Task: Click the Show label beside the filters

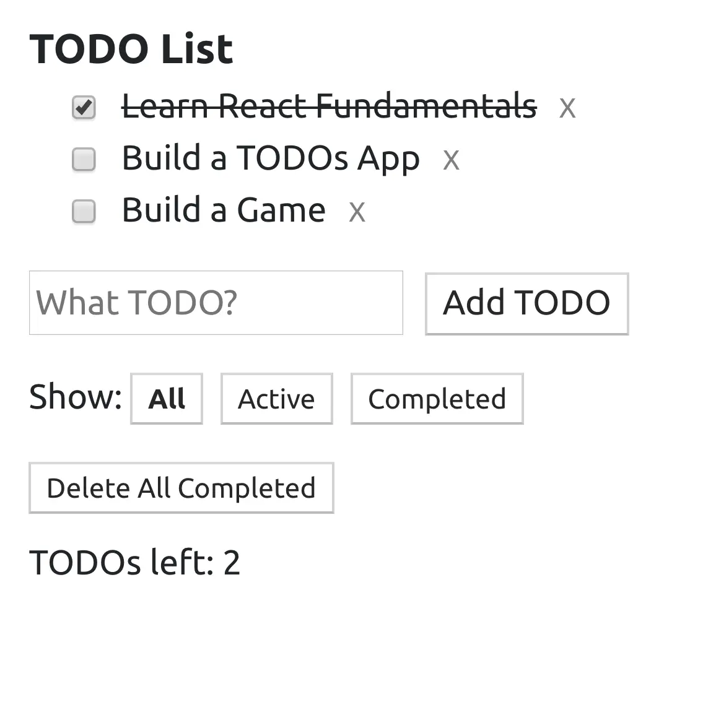Action: (x=75, y=397)
